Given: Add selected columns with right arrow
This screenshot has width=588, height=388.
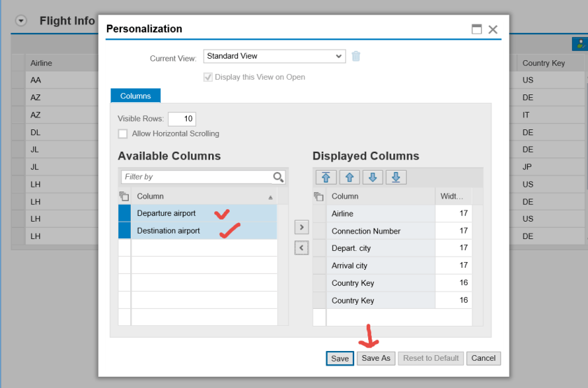Looking at the screenshot, I should point(302,227).
